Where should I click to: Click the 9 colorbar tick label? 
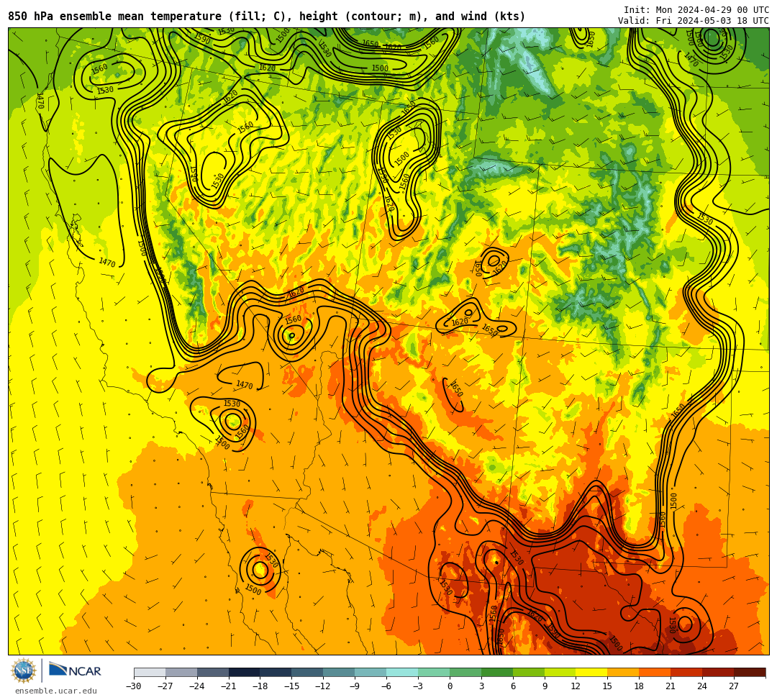[545, 686]
